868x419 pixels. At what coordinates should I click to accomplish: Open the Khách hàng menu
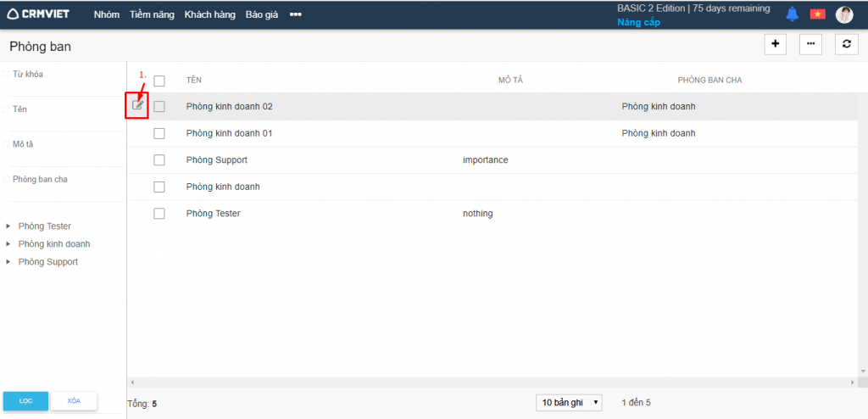pos(209,14)
